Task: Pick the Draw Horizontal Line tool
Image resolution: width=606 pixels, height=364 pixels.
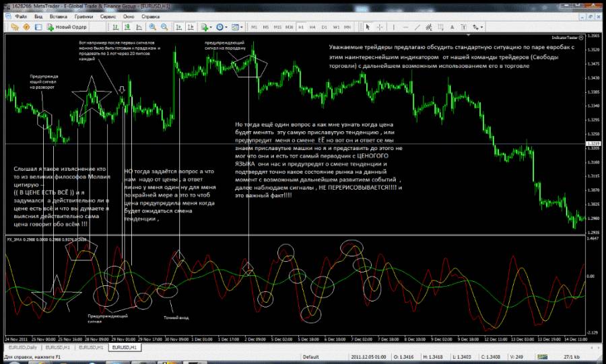Action: pos(404,27)
